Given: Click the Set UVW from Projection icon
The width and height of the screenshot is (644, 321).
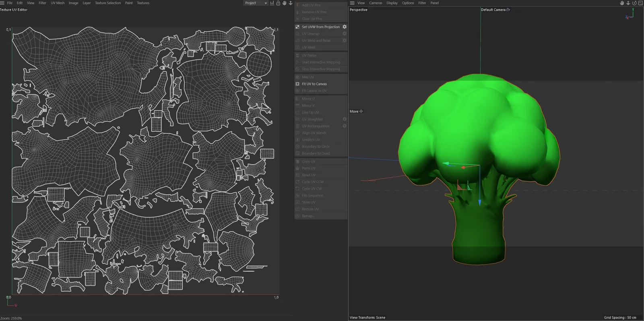Looking at the screenshot, I should pyautogui.click(x=297, y=27).
